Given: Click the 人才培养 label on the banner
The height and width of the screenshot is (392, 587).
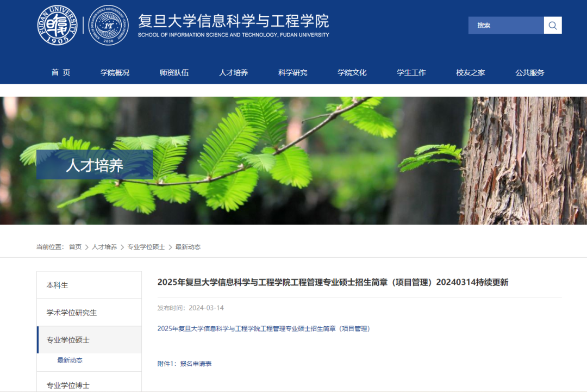Looking at the screenshot, I should pos(95,165).
